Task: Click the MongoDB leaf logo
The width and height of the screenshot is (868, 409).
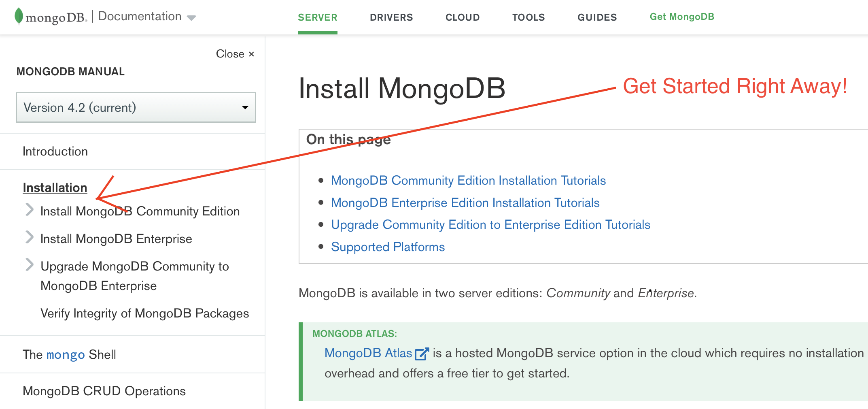Action: click(19, 17)
